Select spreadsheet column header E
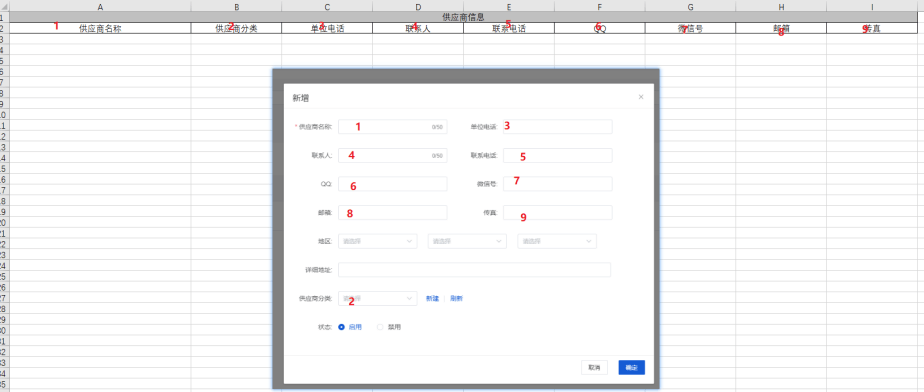 509,6
